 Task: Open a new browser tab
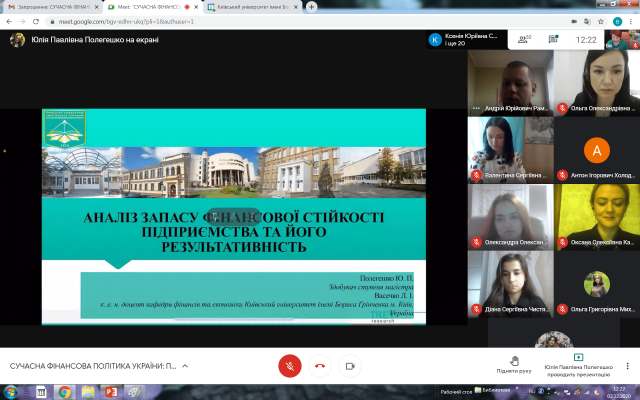click(x=312, y=6)
